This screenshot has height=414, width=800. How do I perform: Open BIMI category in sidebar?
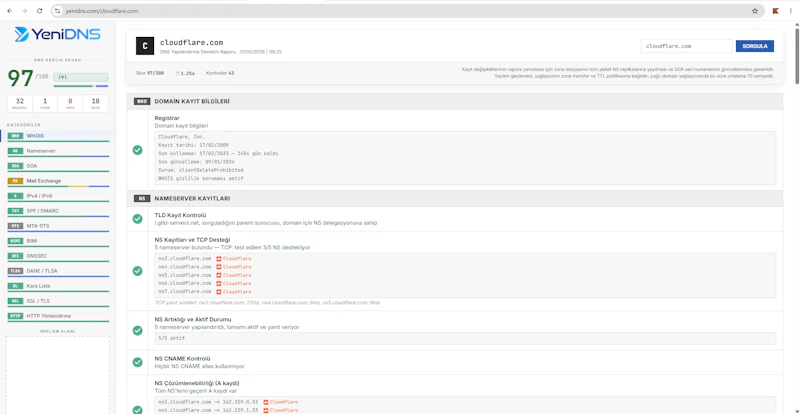tap(58, 241)
